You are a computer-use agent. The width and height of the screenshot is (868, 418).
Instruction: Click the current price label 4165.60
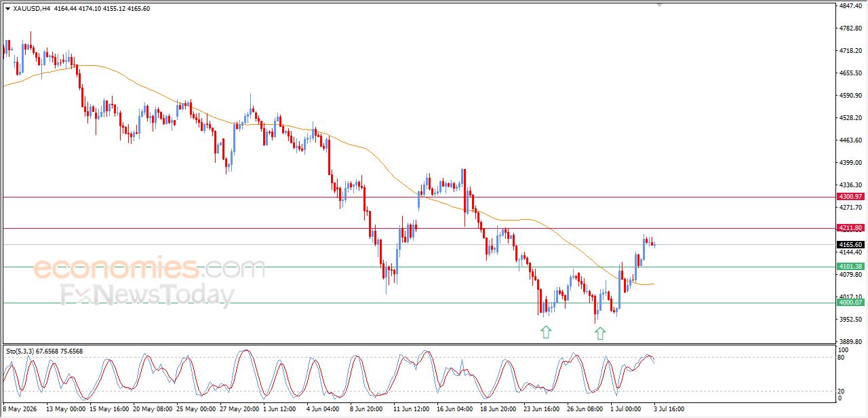850,244
